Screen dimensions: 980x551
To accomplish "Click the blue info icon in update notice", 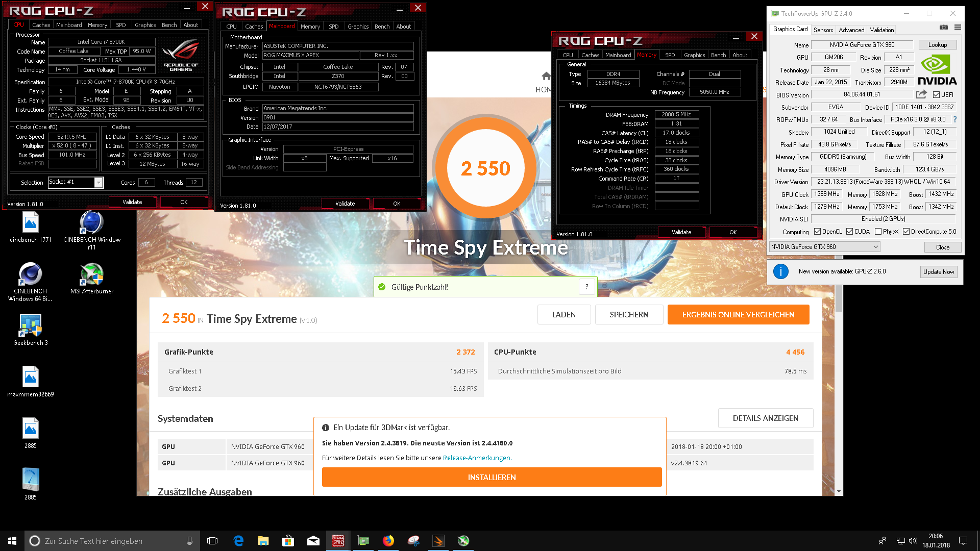I will 780,271.
